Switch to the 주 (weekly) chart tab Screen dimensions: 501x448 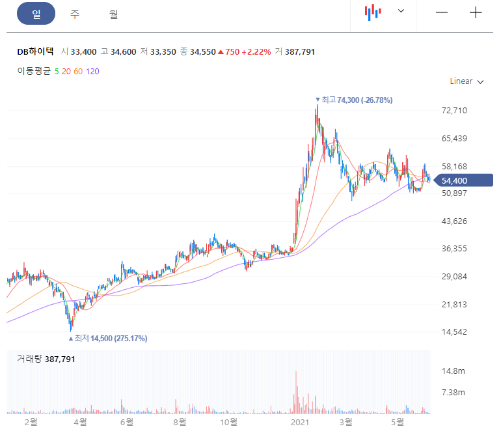(75, 14)
